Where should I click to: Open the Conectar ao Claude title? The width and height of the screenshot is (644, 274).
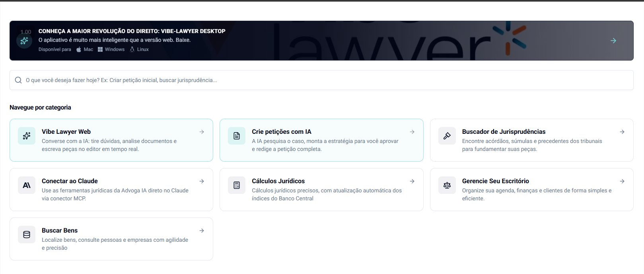click(70, 181)
